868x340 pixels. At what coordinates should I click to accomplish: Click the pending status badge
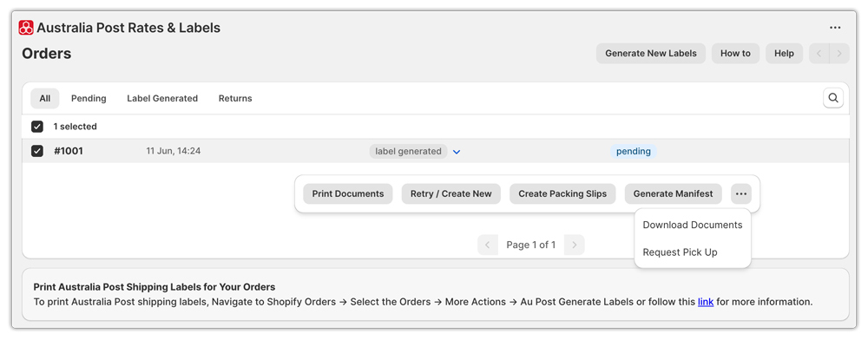(634, 152)
